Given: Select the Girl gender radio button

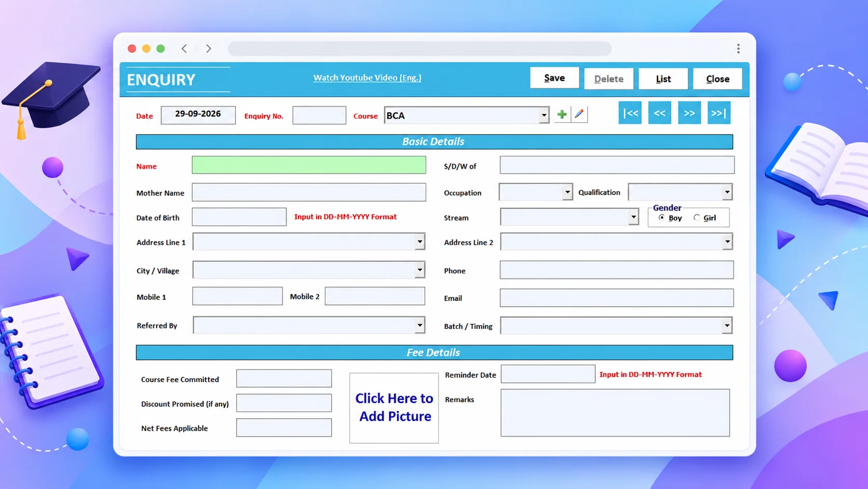Looking at the screenshot, I should tap(697, 218).
